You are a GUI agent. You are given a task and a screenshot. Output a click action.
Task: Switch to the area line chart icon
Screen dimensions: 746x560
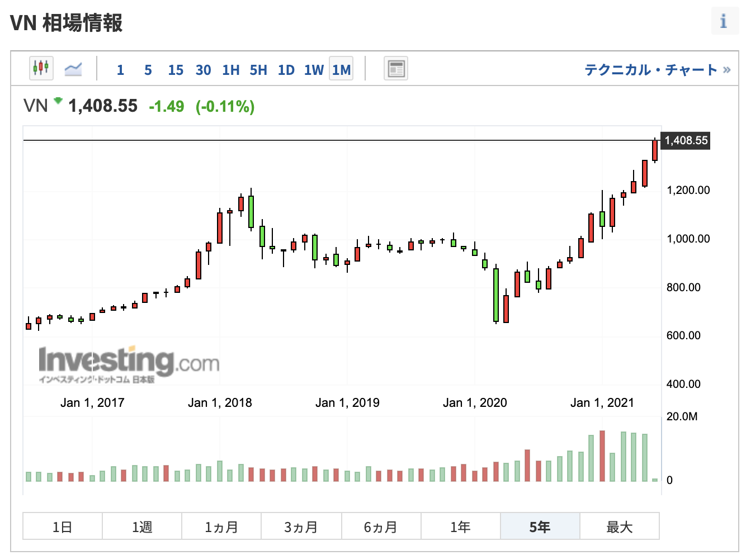tap(73, 69)
